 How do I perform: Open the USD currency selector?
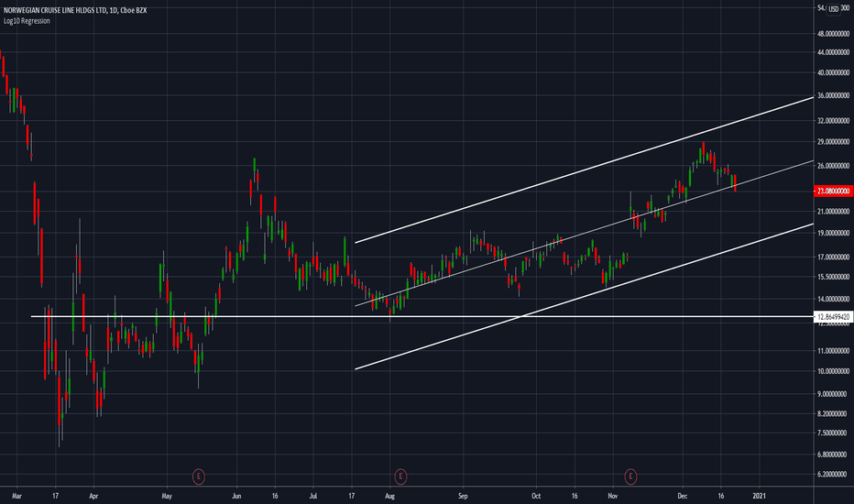pyautogui.click(x=833, y=9)
